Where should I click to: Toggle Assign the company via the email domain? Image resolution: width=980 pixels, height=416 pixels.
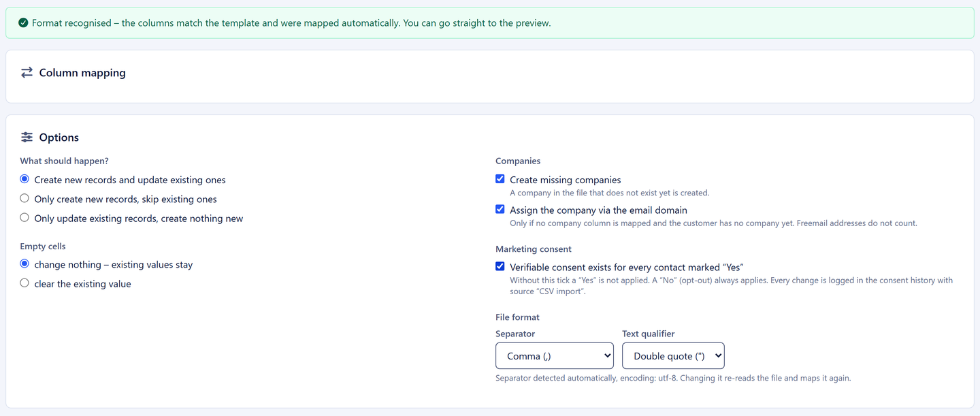pos(500,209)
